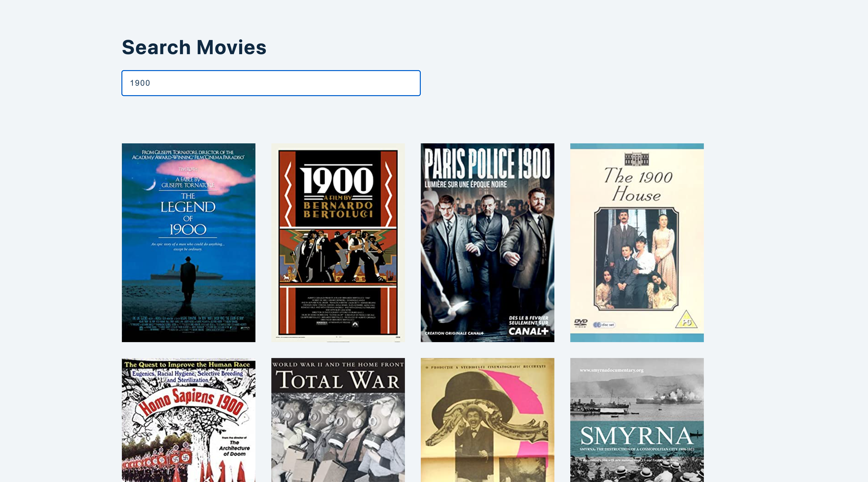Open the Total War poster

[x=338, y=420]
